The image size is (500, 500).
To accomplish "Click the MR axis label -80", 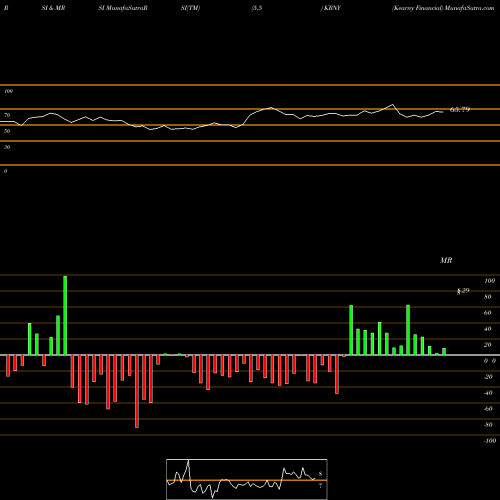I will 488,425.
